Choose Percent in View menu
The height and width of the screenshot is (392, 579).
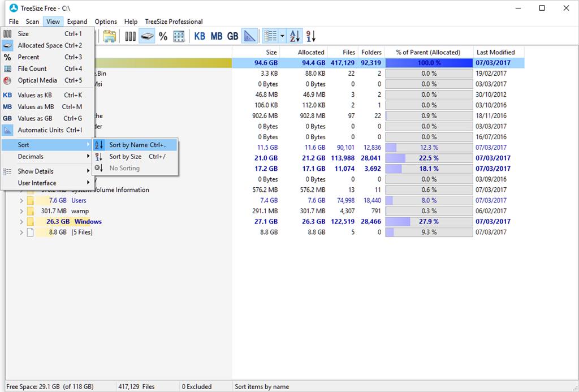47,57
